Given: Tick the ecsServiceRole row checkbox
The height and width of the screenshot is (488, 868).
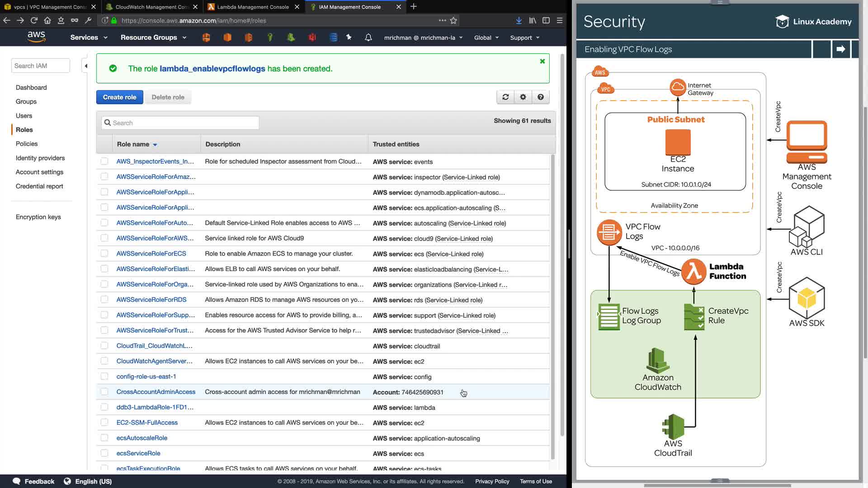Looking at the screenshot, I should [x=104, y=453].
